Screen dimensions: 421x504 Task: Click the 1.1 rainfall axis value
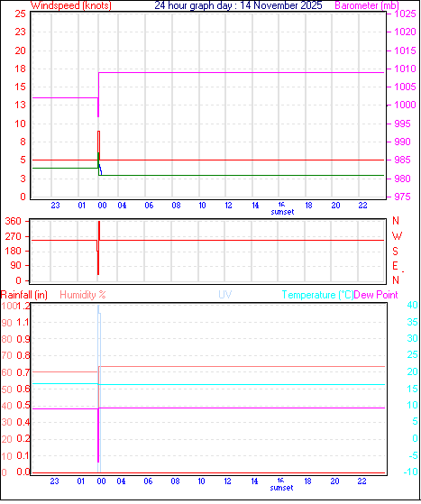[x=23, y=322]
